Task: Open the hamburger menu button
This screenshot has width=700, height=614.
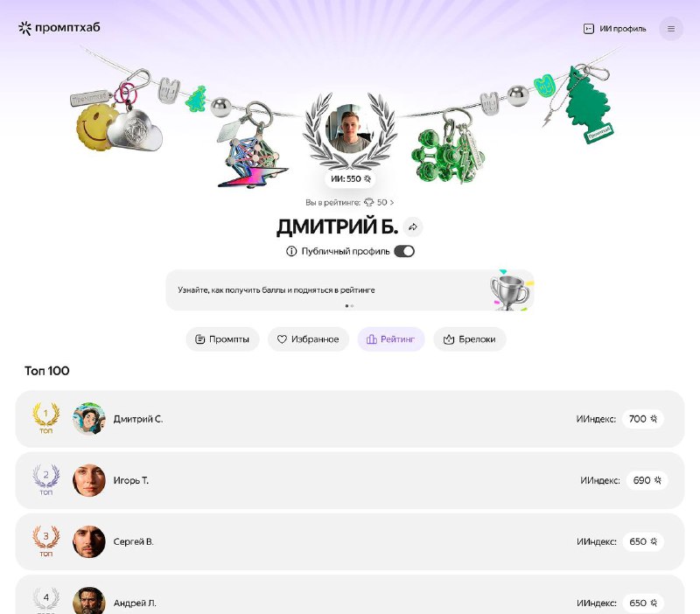Action: pos(671,29)
